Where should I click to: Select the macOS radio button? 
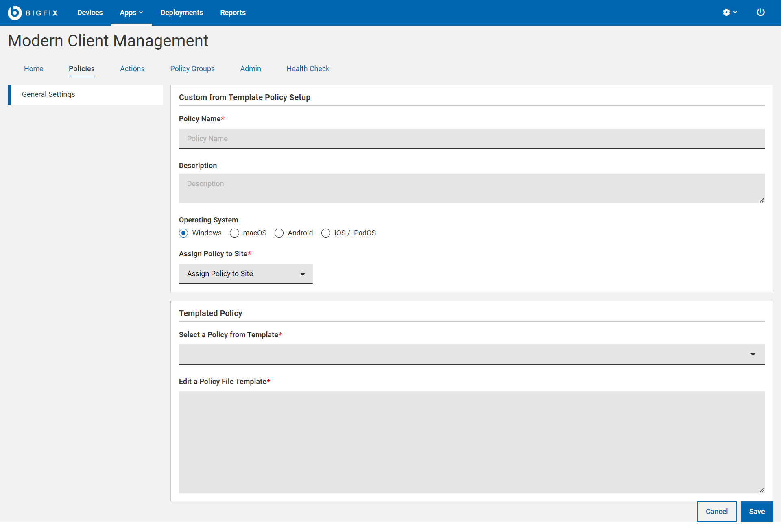(234, 233)
